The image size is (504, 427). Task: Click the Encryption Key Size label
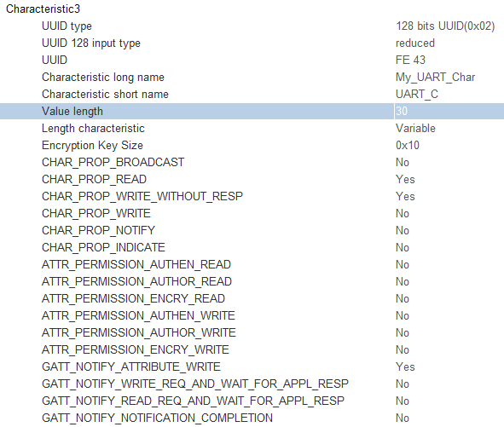pyautogui.click(x=92, y=145)
